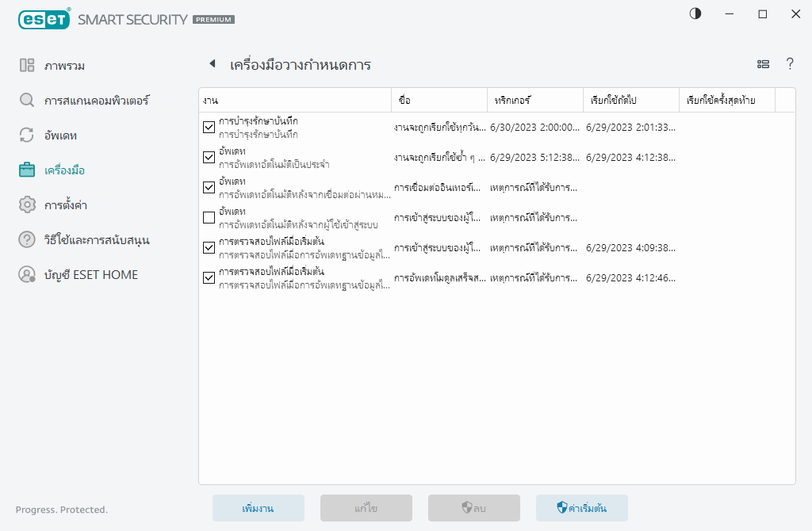The width and height of the screenshot is (812, 531).
Task: Open the วิธีใช้และการสนับสนุน menu item
Action: pos(97,239)
